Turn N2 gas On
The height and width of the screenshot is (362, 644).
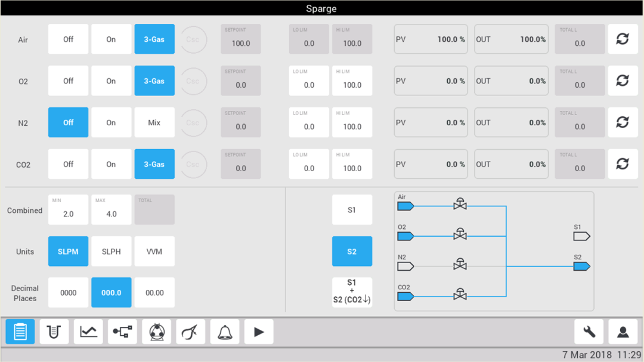112,122
